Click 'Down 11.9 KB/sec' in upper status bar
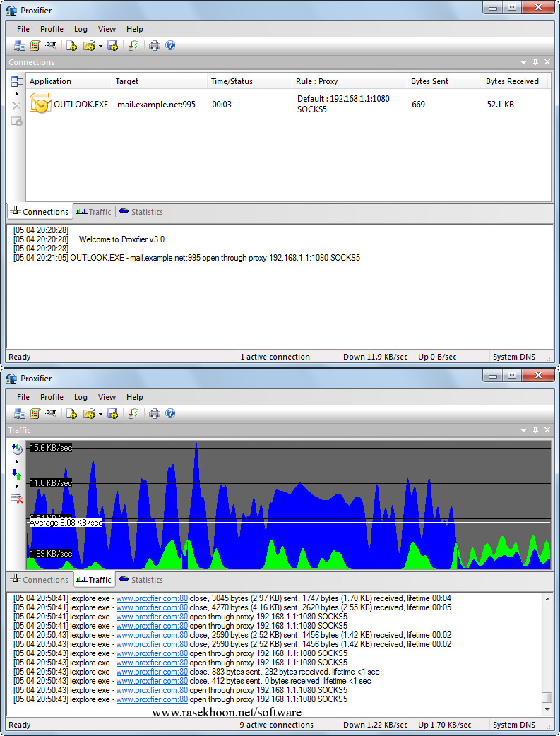 coord(376,357)
